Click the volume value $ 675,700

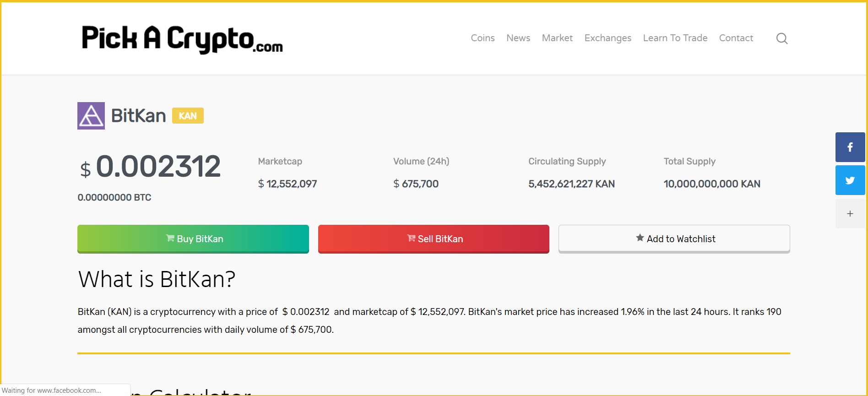416,184
